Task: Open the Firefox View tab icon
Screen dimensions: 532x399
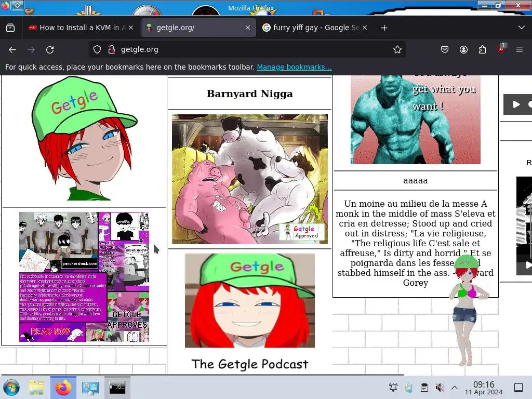Action: point(10,28)
